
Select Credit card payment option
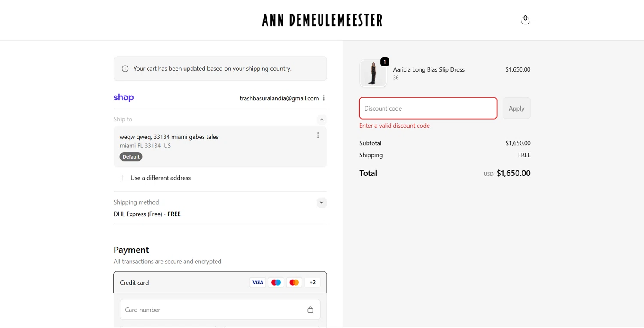220,283
